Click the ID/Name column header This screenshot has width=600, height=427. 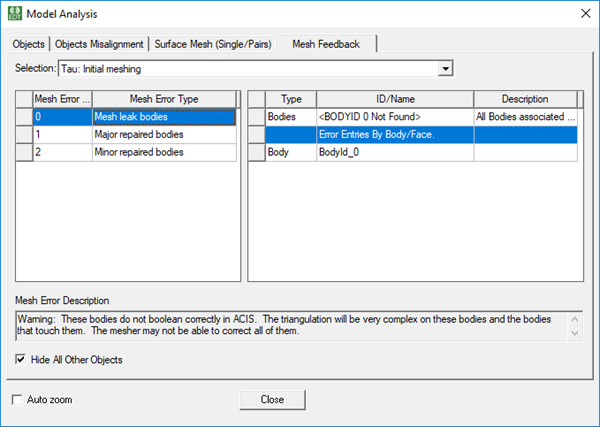pyautogui.click(x=395, y=99)
